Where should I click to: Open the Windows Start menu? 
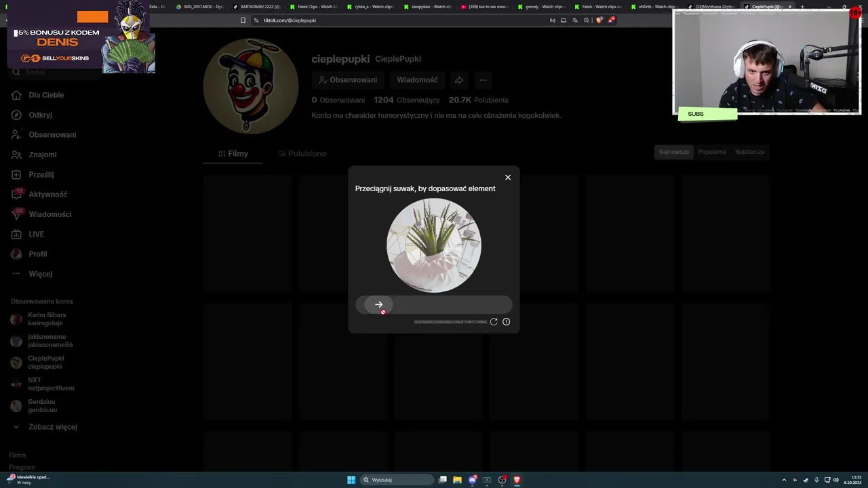(351, 480)
